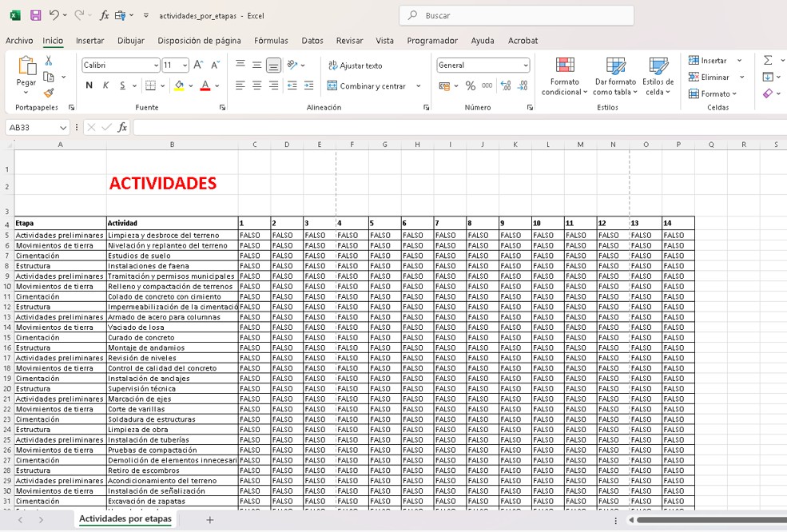787x532 pixels.
Task: Click the Combinar y centrar button
Action: [x=367, y=86]
